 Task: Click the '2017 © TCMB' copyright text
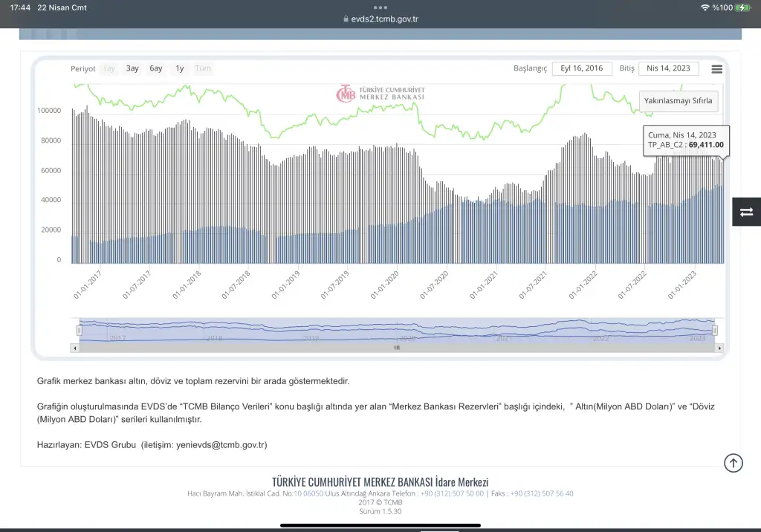click(x=380, y=502)
